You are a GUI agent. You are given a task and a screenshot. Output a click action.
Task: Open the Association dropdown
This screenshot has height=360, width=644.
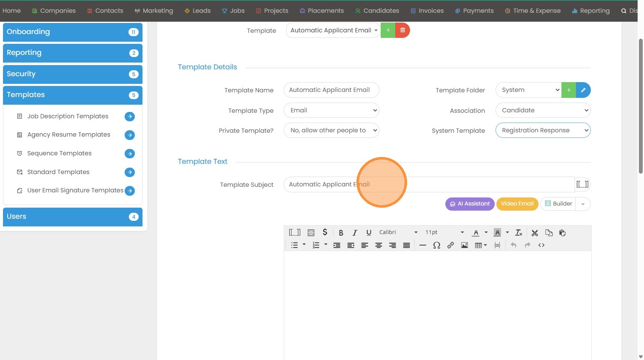tap(543, 110)
